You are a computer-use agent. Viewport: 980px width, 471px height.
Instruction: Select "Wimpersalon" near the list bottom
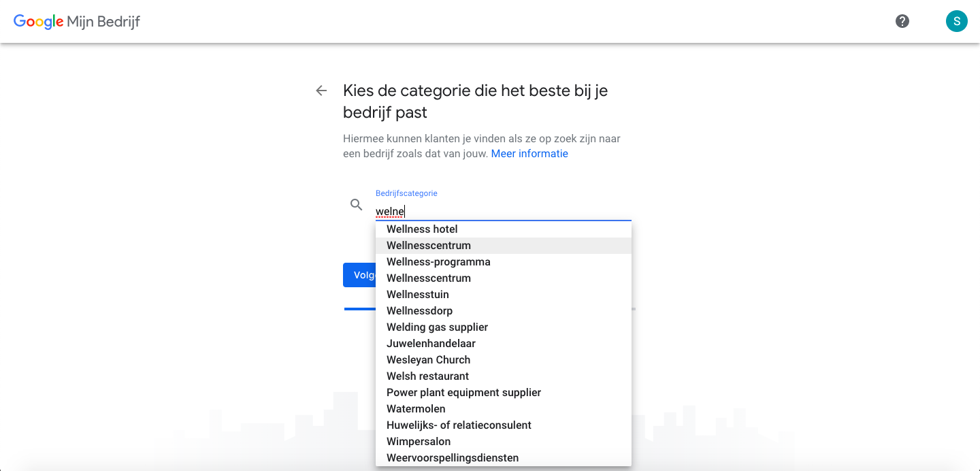click(x=418, y=441)
